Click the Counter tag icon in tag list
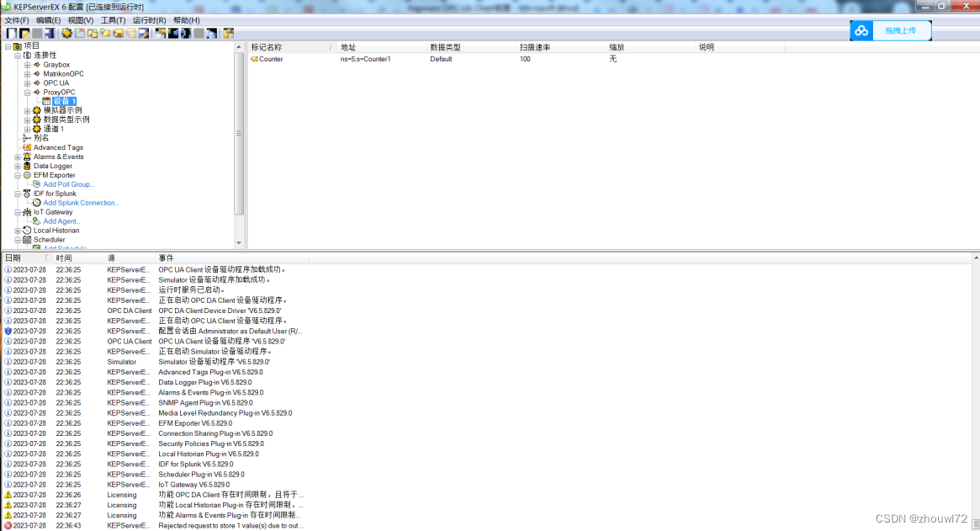Screen dimensions: 980x531 [x=257, y=59]
